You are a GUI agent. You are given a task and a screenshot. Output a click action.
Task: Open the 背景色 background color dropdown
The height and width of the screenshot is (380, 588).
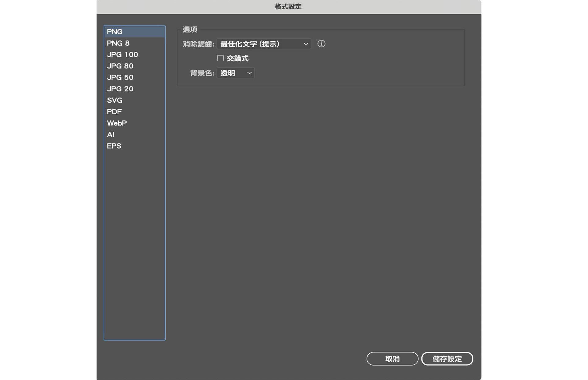235,73
